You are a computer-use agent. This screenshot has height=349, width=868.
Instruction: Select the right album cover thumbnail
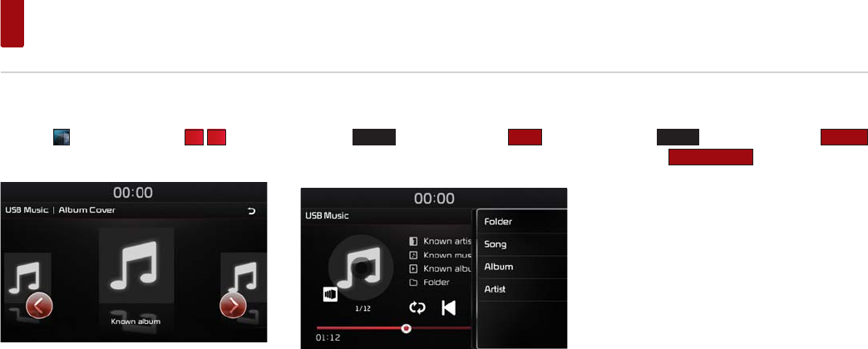[x=244, y=278]
